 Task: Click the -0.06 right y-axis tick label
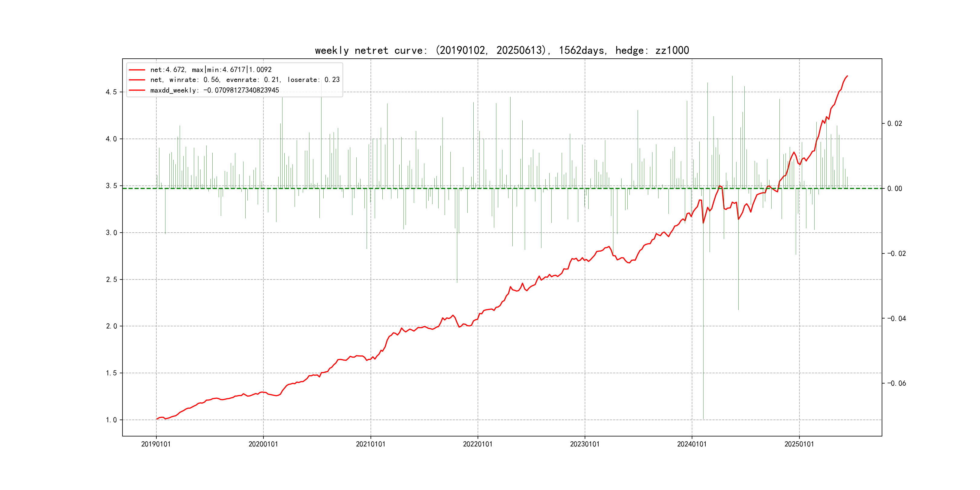(x=896, y=383)
